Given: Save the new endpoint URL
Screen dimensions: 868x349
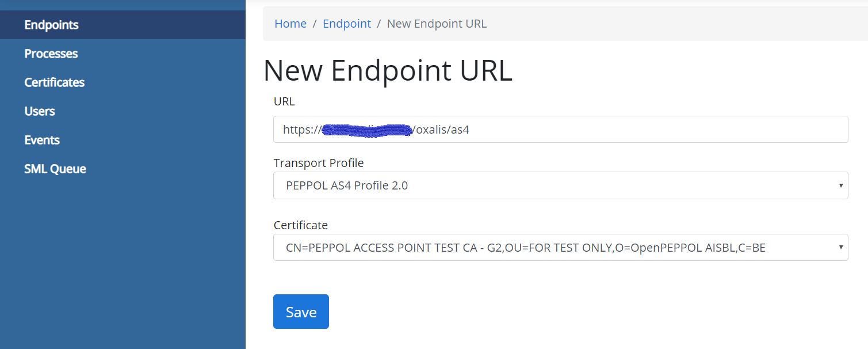Looking at the screenshot, I should pyautogui.click(x=301, y=312).
